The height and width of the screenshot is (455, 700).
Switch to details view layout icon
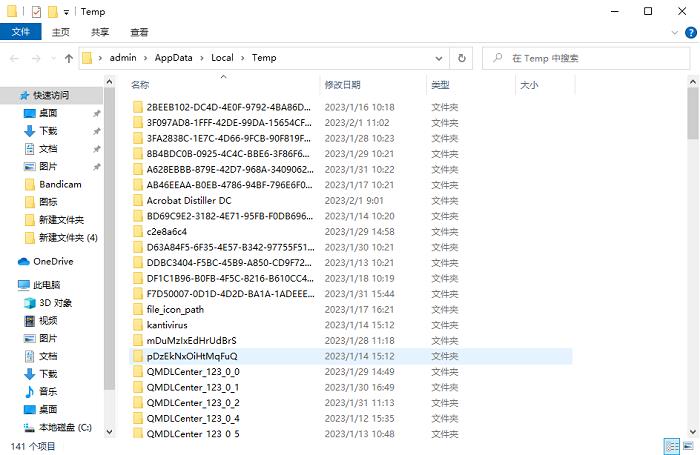[x=672, y=446]
